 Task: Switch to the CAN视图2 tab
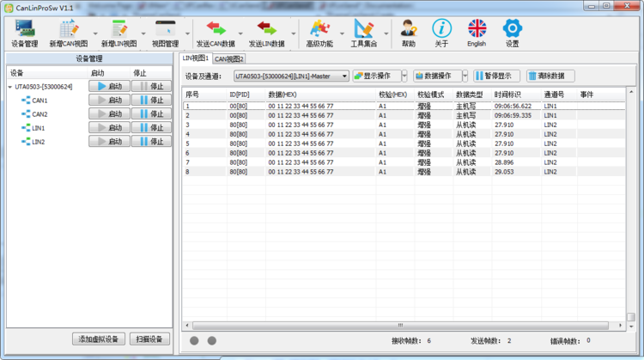click(x=229, y=59)
